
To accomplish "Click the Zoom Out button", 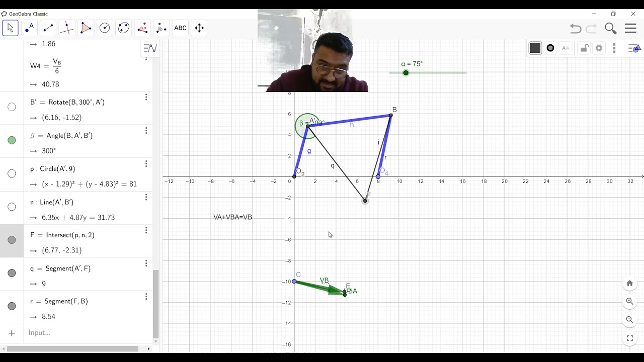I will tap(629, 320).
